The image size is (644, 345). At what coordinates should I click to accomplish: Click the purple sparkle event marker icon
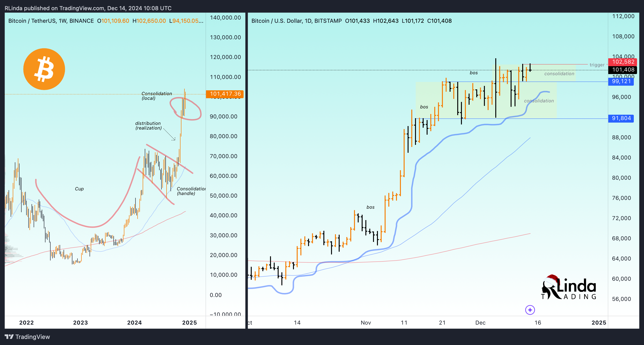click(530, 310)
